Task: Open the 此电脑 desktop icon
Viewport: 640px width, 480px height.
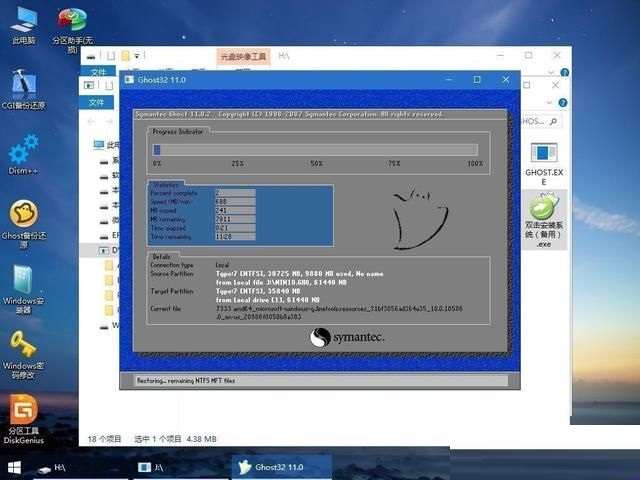Action: tap(24, 24)
